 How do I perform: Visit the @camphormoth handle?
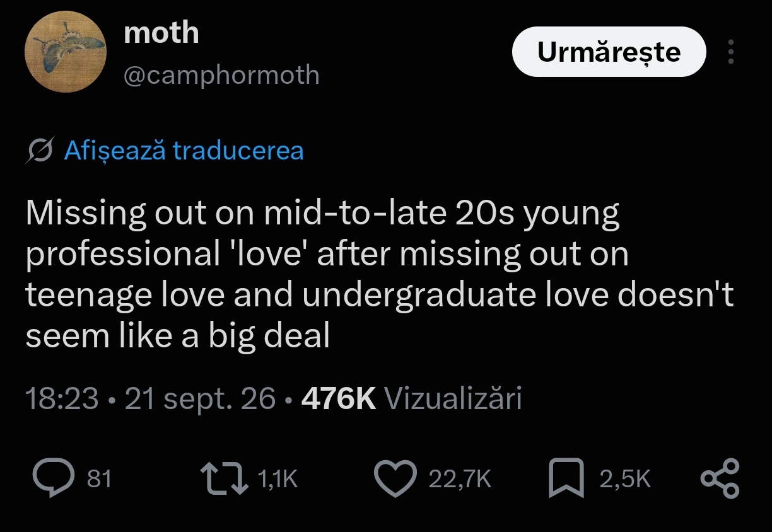pyautogui.click(x=221, y=75)
